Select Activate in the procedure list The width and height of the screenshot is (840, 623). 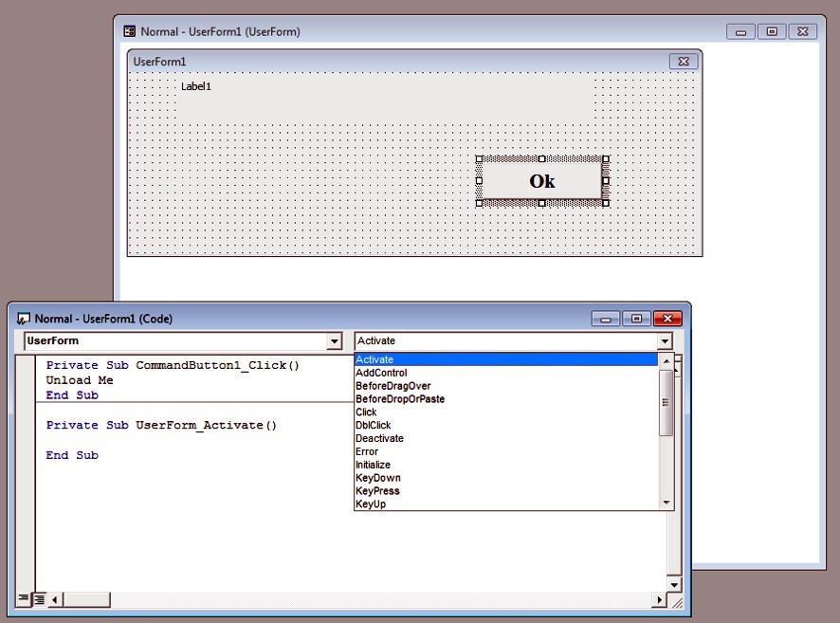pos(505,359)
